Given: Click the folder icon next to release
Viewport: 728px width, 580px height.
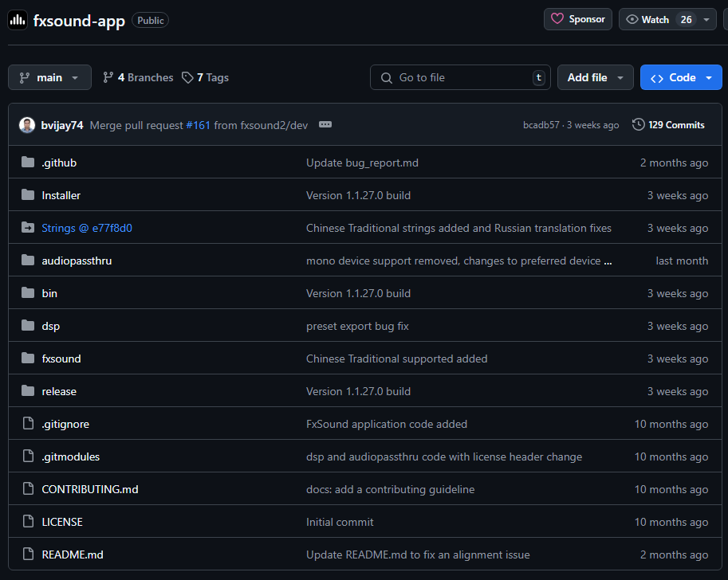Looking at the screenshot, I should click(x=28, y=390).
